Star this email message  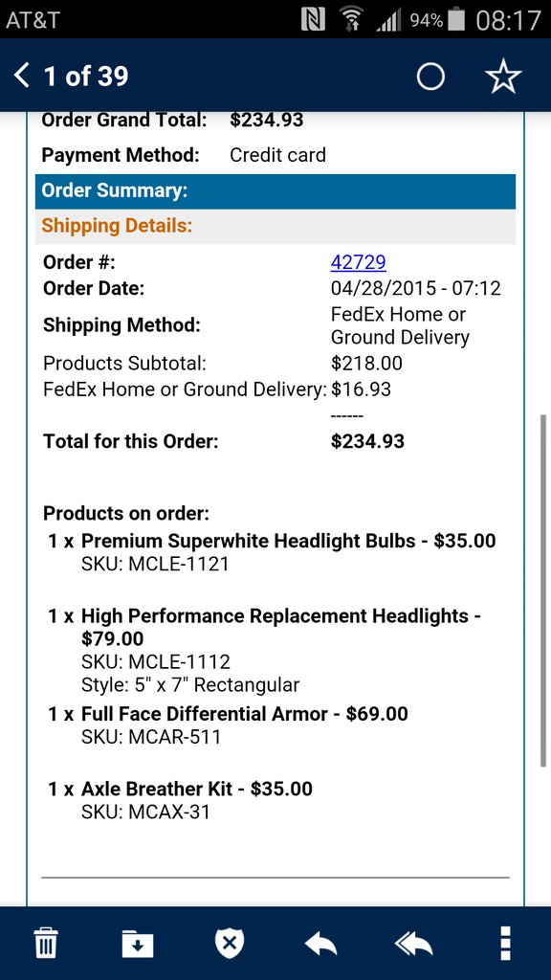click(503, 77)
